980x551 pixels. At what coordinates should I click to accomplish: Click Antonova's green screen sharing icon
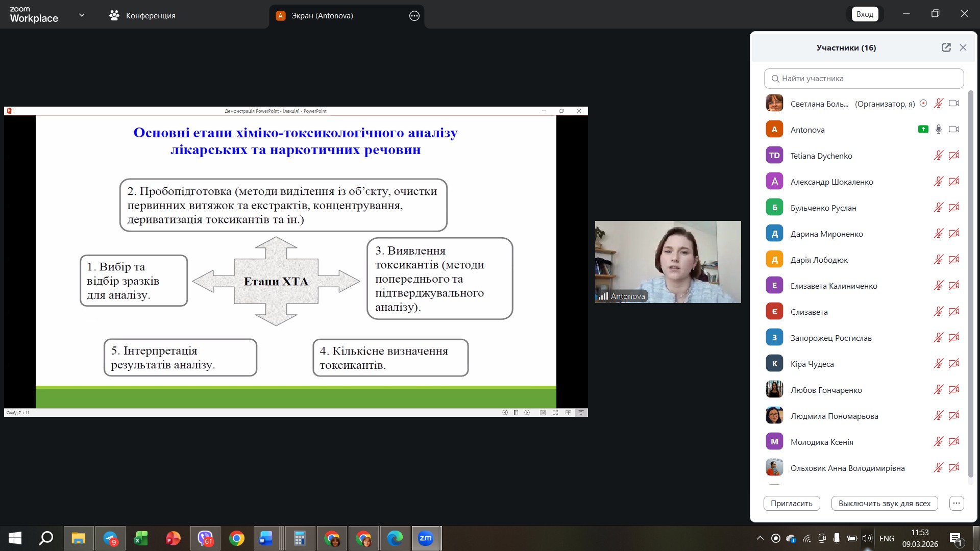coord(923,130)
